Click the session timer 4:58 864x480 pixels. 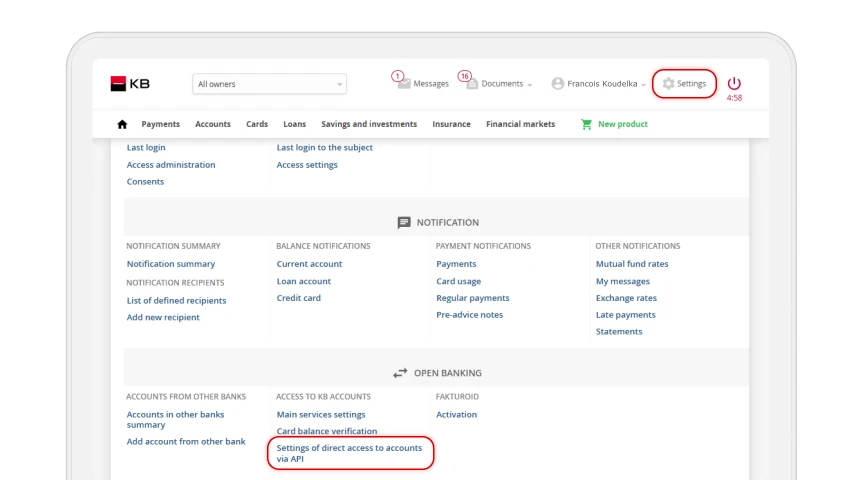[734, 98]
